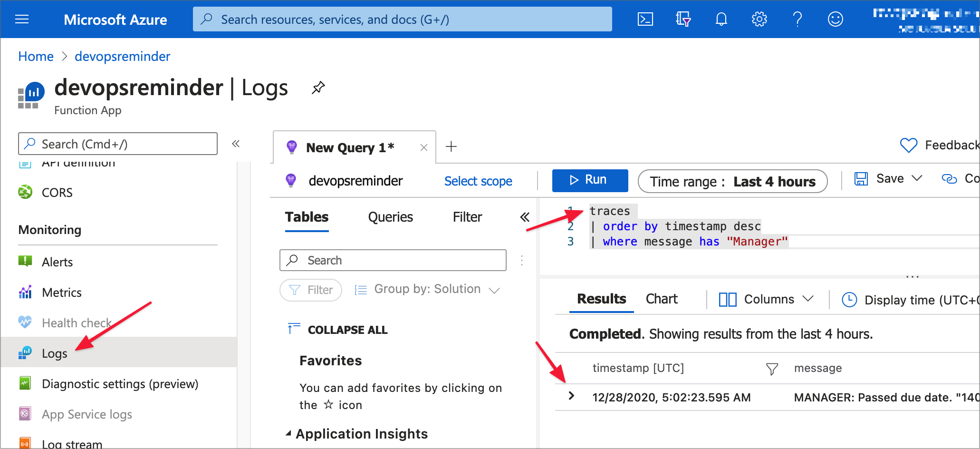980x449 pixels.
Task: Click the Save disk icon
Action: tap(861, 179)
